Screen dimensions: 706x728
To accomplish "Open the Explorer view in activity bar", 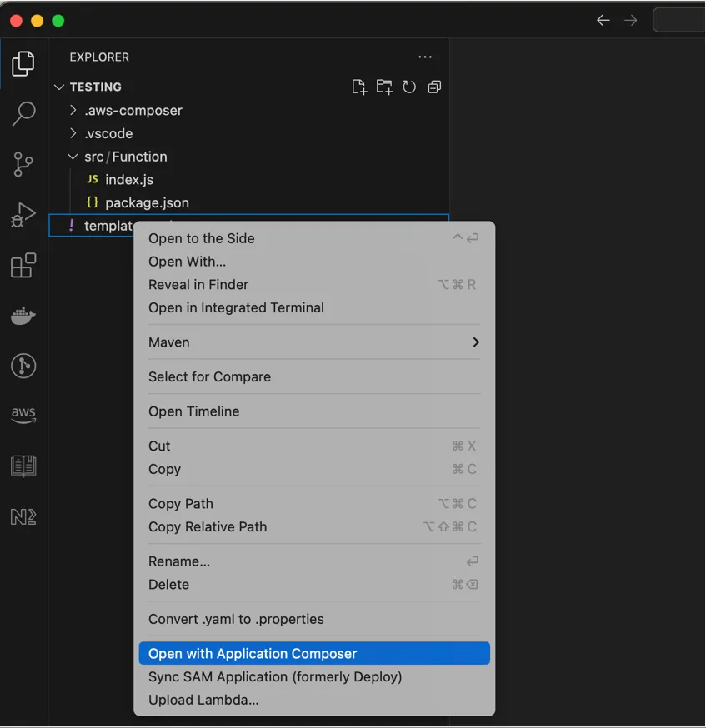I will click(23, 63).
